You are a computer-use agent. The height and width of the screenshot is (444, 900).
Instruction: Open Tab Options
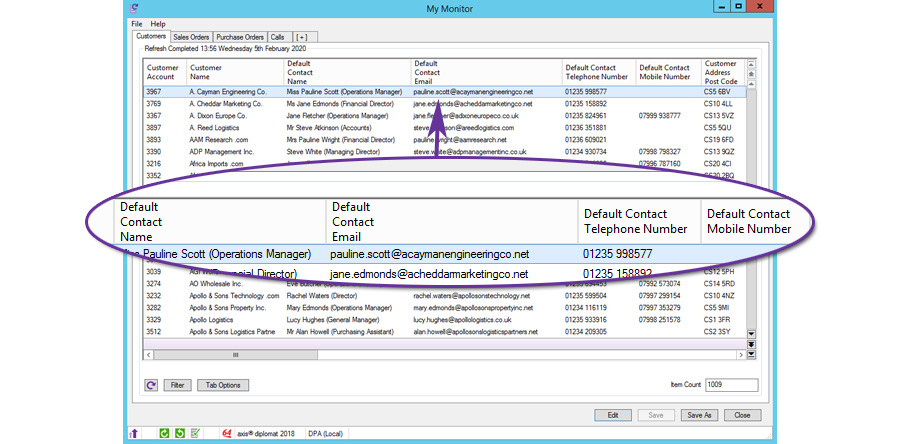coord(223,385)
